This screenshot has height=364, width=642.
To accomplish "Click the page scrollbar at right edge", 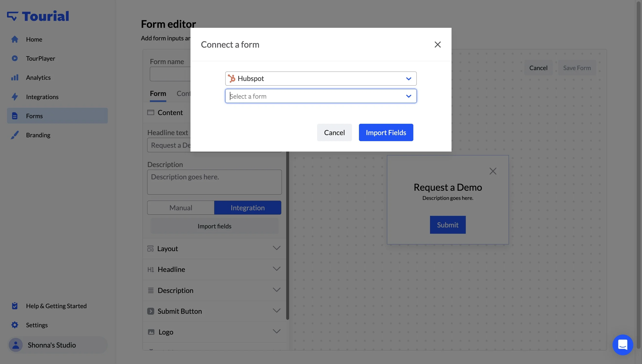I will pyautogui.click(x=639, y=175).
